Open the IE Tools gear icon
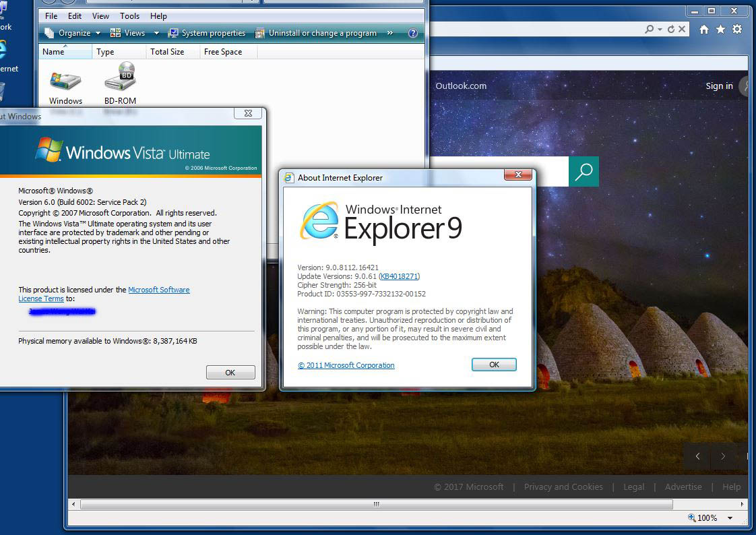This screenshot has width=756, height=535. click(737, 30)
